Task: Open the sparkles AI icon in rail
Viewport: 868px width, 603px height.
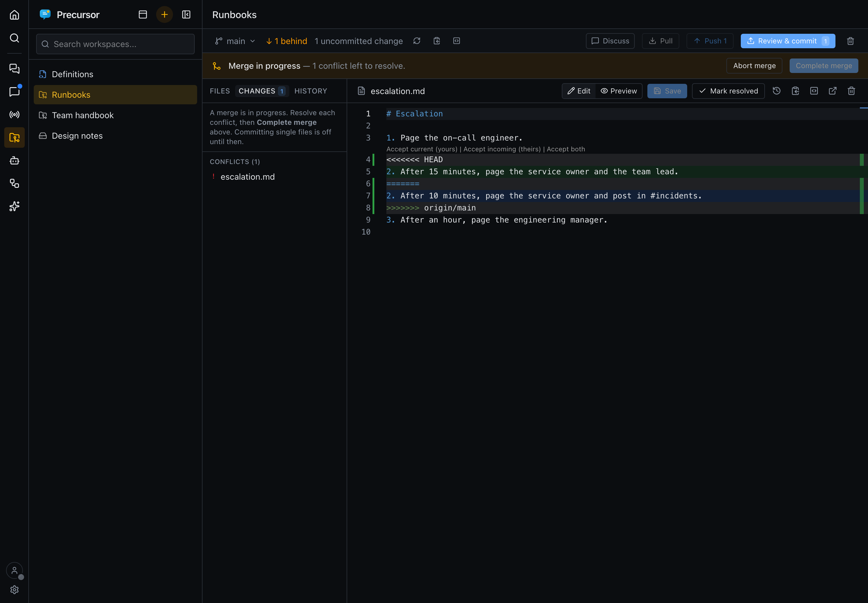Action: pyautogui.click(x=14, y=206)
